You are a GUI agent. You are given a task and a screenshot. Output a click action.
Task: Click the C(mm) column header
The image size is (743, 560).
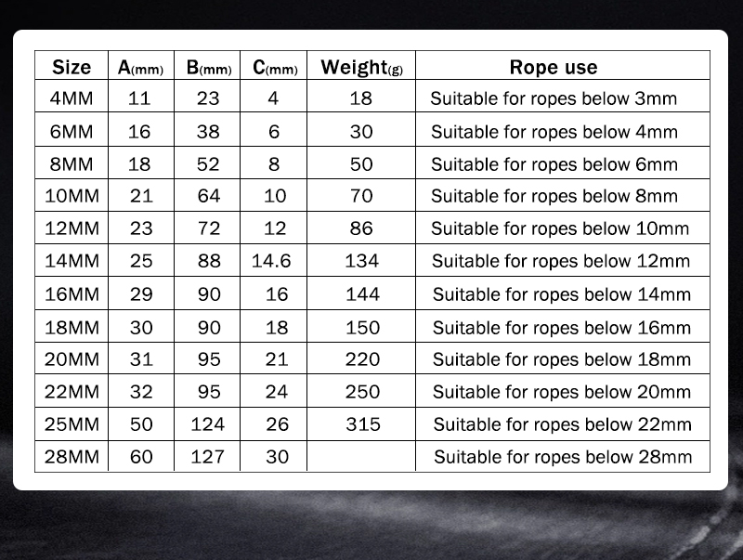[275, 67]
